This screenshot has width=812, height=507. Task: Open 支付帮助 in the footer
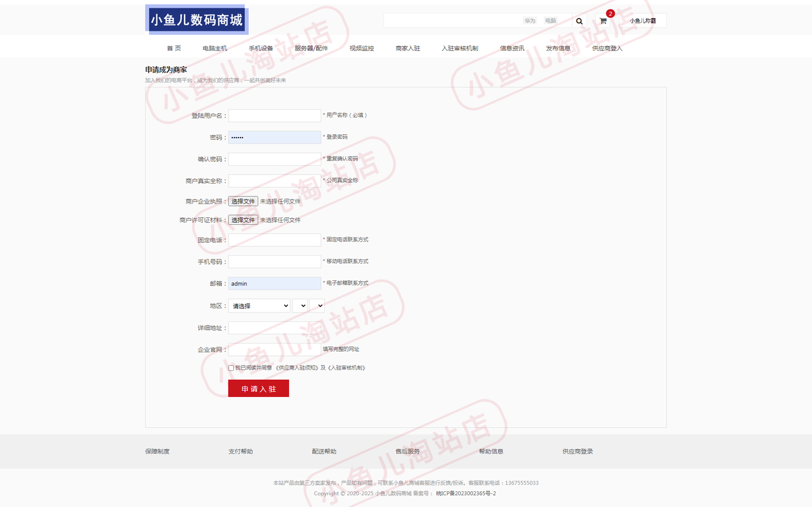point(241,451)
